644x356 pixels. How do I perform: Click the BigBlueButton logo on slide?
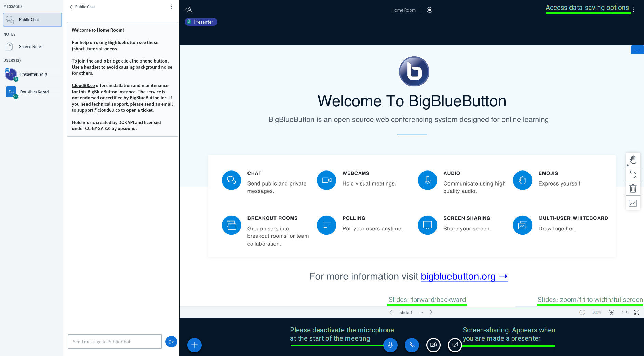(414, 71)
